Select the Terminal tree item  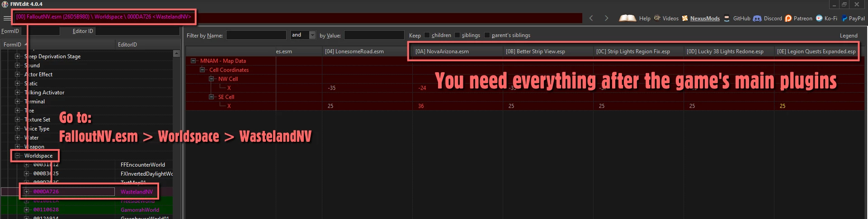click(34, 102)
